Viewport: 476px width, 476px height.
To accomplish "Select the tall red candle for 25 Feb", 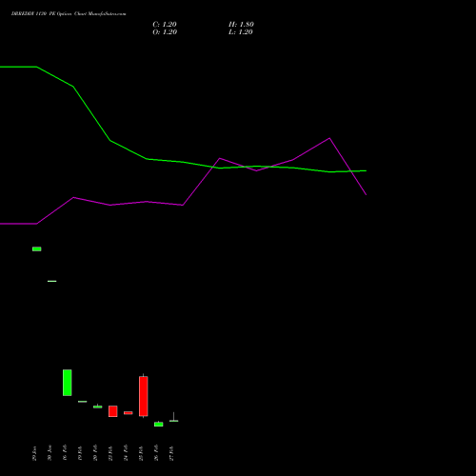I will click(144, 396).
